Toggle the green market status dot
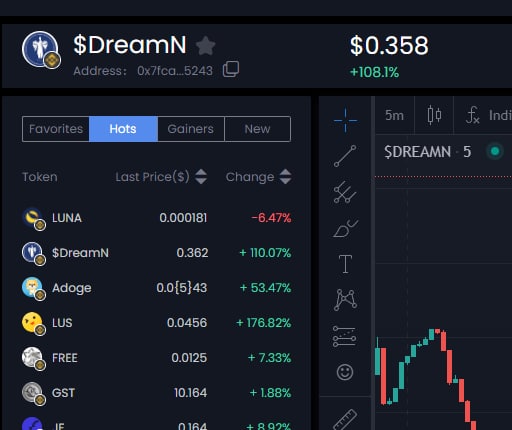The height and width of the screenshot is (430, 512). (495, 151)
